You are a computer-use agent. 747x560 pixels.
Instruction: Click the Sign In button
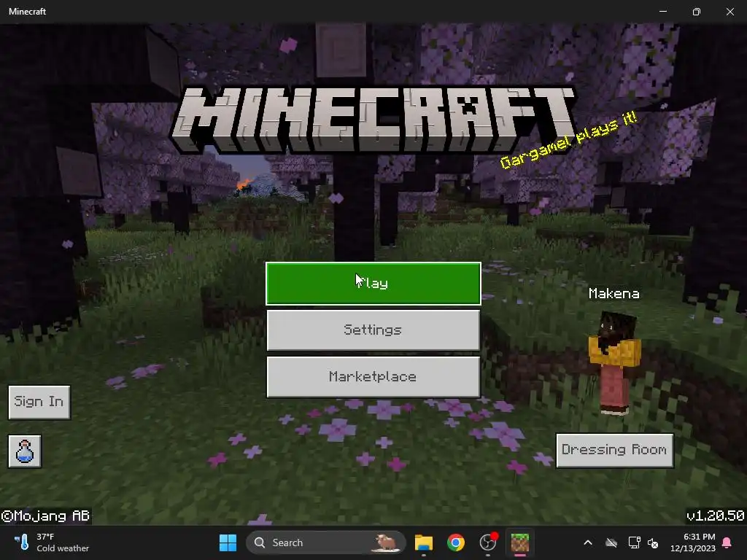coord(39,402)
